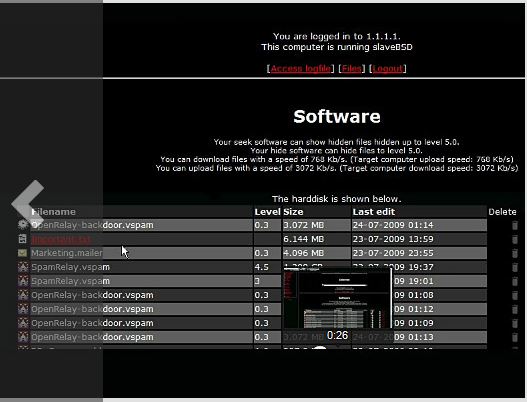Click the 6.144 MB size cell
The width and height of the screenshot is (527, 402).
point(303,239)
